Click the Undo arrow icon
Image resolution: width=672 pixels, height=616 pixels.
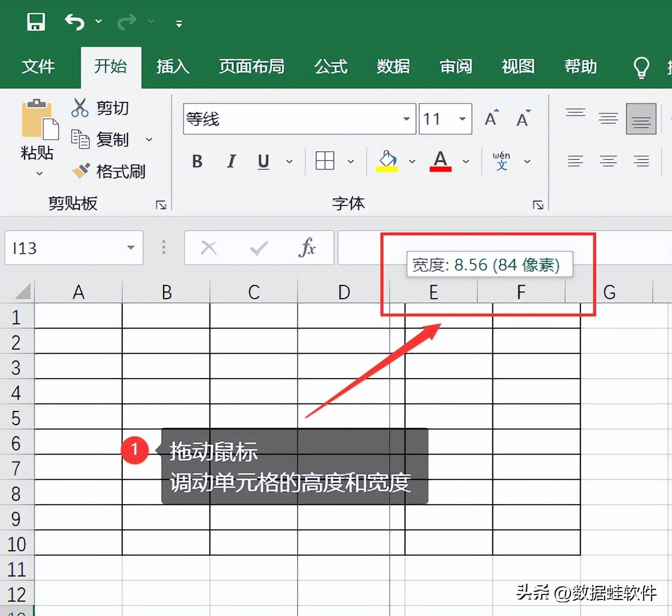pos(75,22)
